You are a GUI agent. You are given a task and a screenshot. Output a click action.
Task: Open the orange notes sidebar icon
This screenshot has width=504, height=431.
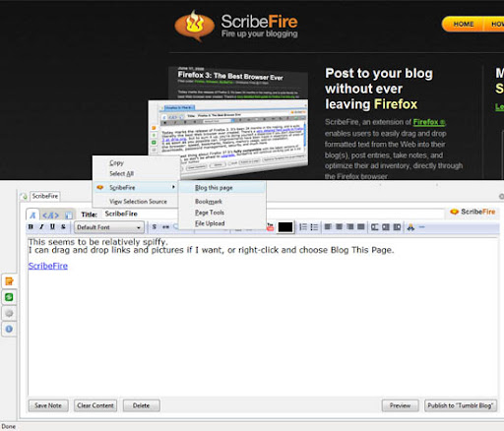click(9, 281)
